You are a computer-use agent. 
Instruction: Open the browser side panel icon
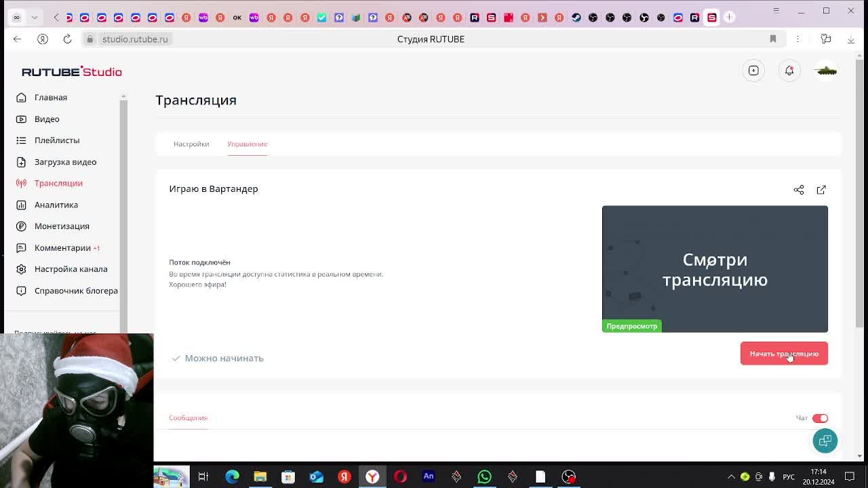tap(825, 39)
